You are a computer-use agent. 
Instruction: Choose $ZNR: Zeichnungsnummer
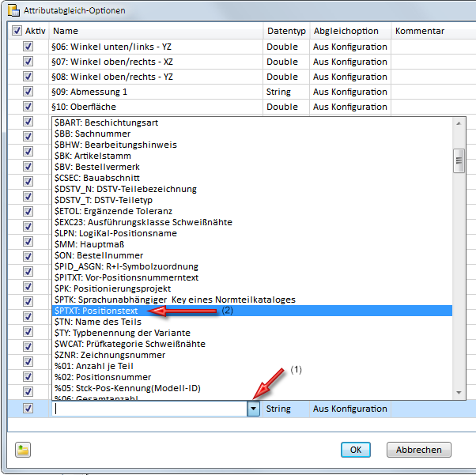pyautogui.click(x=252, y=355)
